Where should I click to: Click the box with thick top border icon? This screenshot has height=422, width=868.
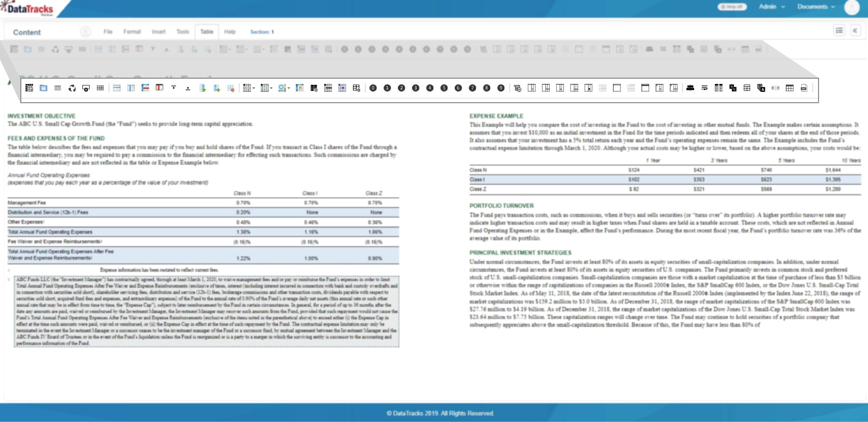click(645, 88)
